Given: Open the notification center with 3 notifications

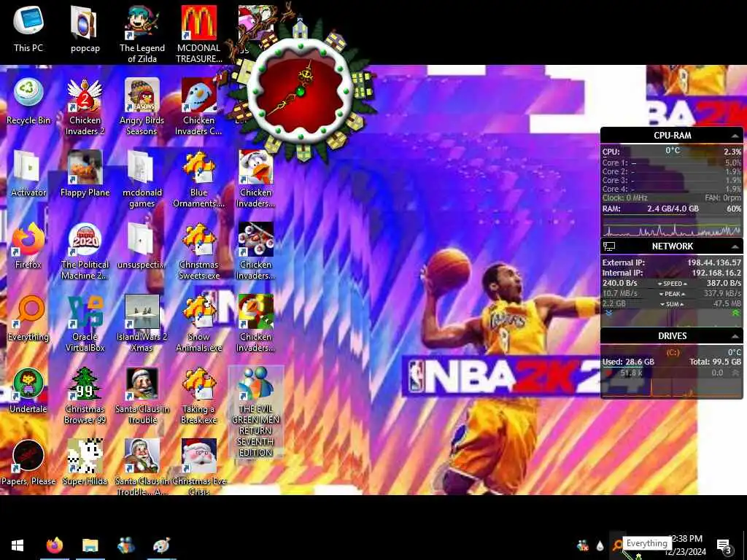Looking at the screenshot, I should pyautogui.click(x=724, y=545).
